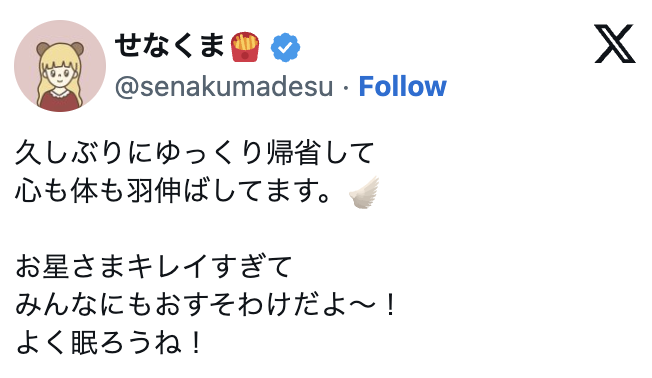
Task: Visit the @senakumadesu handle link
Action: click(x=224, y=87)
